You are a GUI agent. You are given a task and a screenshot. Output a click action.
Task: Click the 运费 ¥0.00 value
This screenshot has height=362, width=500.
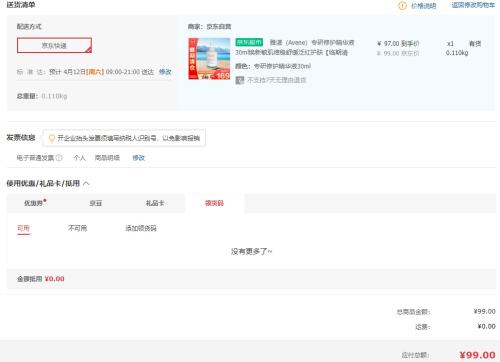pyautogui.click(x=486, y=326)
